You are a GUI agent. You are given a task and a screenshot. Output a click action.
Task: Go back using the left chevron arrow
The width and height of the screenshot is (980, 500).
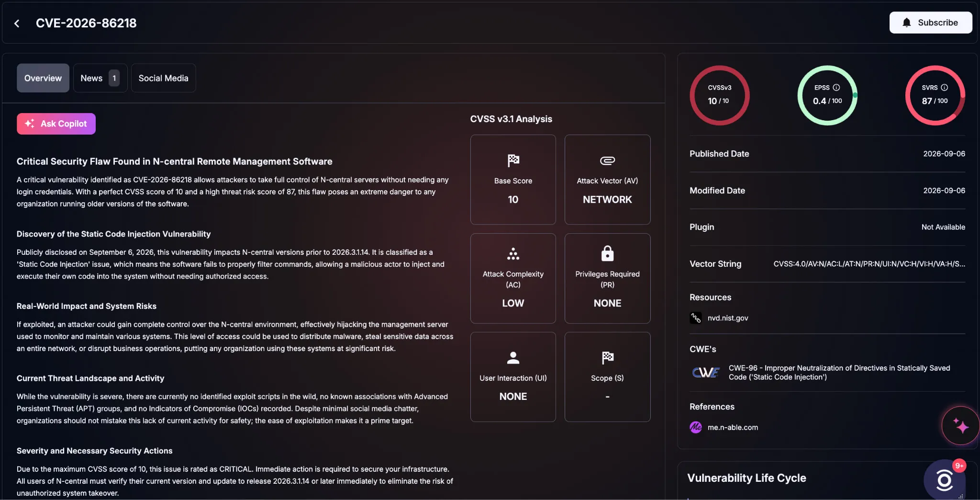pos(17,23)
